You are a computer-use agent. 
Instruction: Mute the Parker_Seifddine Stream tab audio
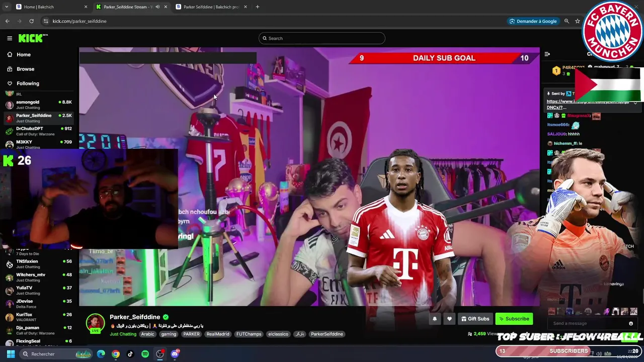157,7
